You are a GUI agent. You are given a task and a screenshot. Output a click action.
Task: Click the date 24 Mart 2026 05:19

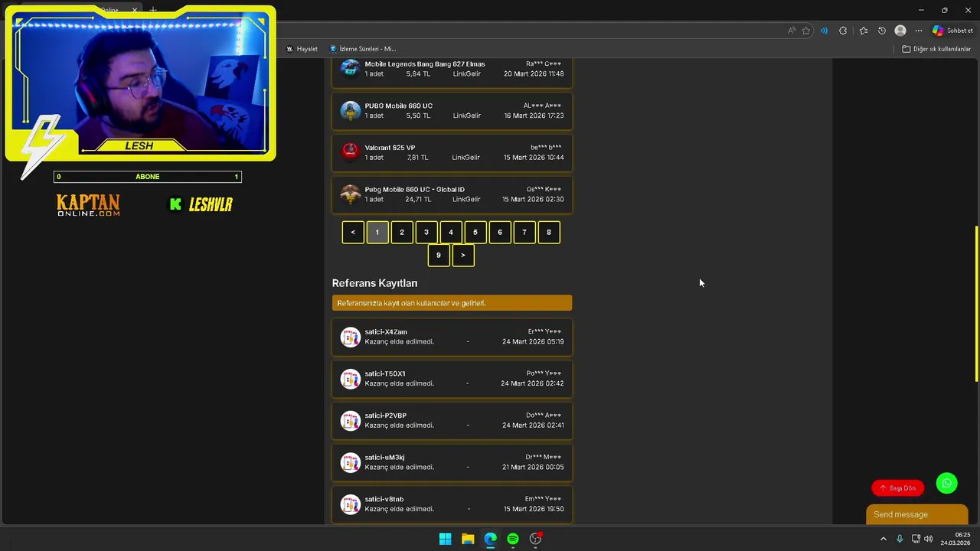pyautogui.click(x=533, y=341)
